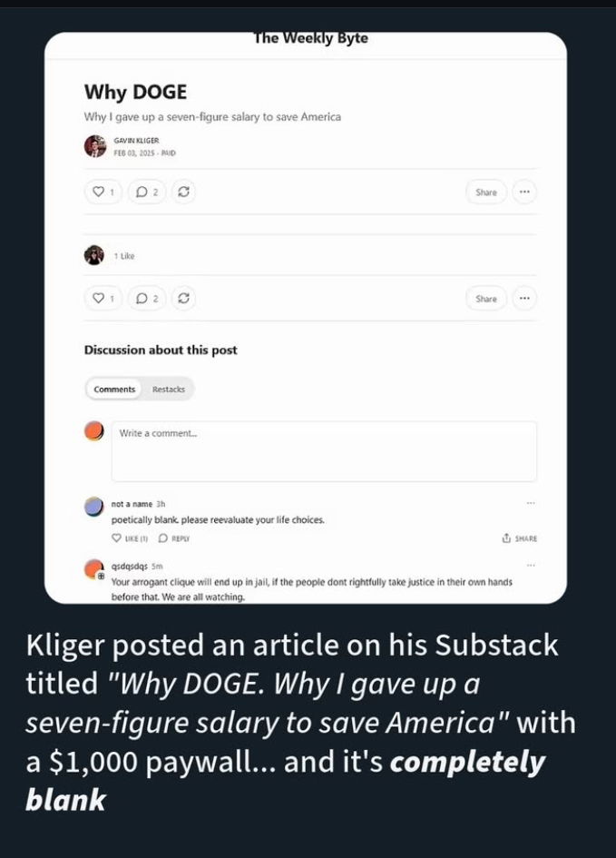The image size is (616, 858).
Task: Share the "not a name" comment
Action: [519, 538]
